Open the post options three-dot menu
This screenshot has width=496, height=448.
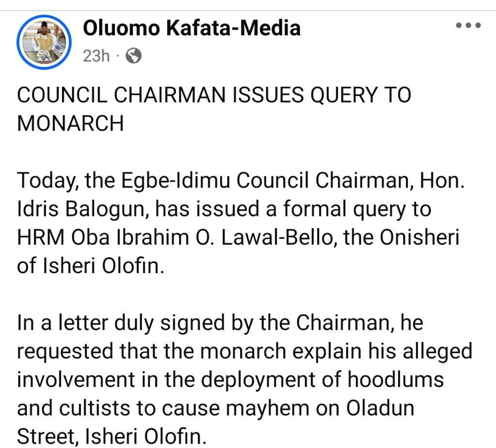[x=468, y=26]
